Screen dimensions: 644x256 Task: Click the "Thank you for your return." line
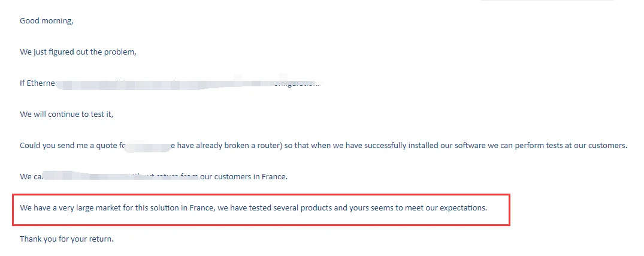pyautogui.click(x=66, y=239)
